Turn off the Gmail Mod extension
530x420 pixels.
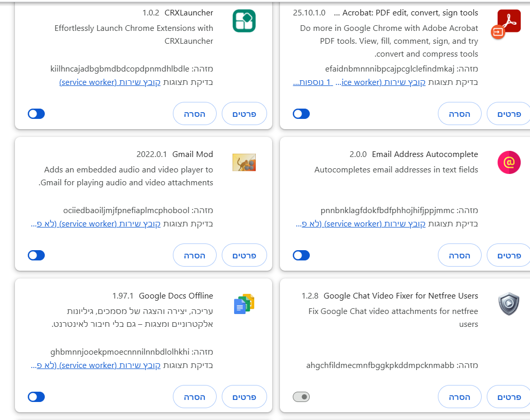tap(37, 255)
